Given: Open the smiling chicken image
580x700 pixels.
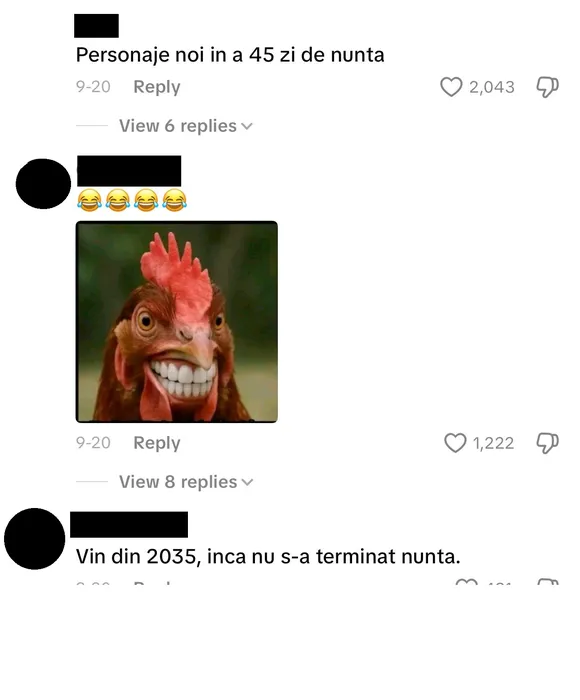Looking at the screenshot, I should (177, 321).
